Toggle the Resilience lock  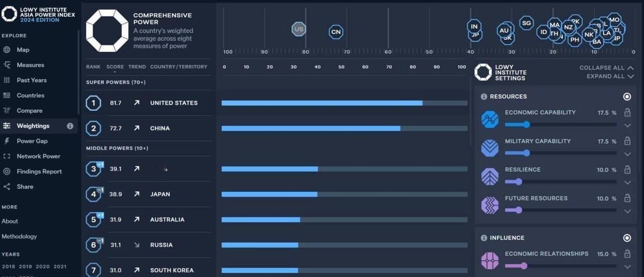point(626,169)
